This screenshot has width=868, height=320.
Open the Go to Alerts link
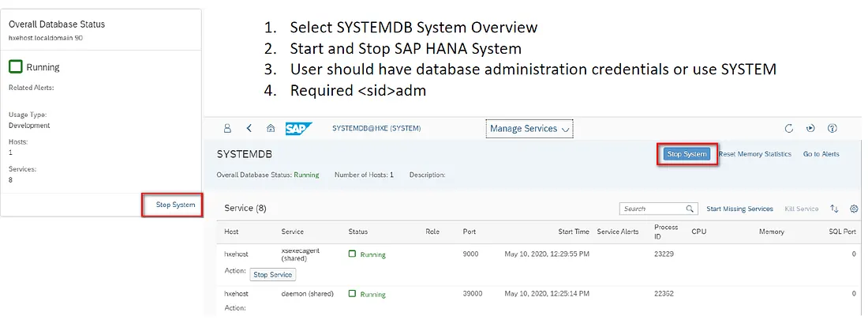(x=821, y=154)
